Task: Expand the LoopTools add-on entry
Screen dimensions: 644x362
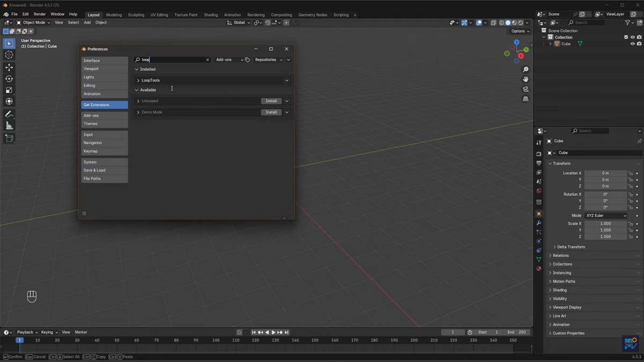Action: point(138,80)
